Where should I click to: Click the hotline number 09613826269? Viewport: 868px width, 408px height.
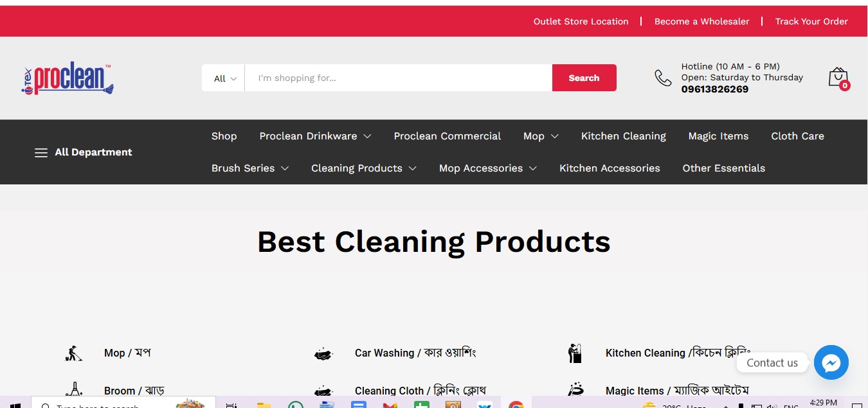coord(715,89)
